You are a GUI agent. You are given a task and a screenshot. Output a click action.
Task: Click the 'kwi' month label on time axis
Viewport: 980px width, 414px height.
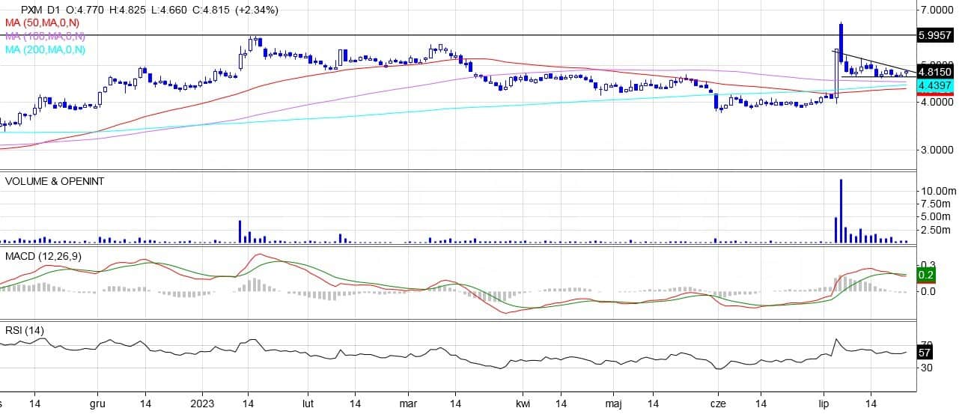click(x=523, y=403)
